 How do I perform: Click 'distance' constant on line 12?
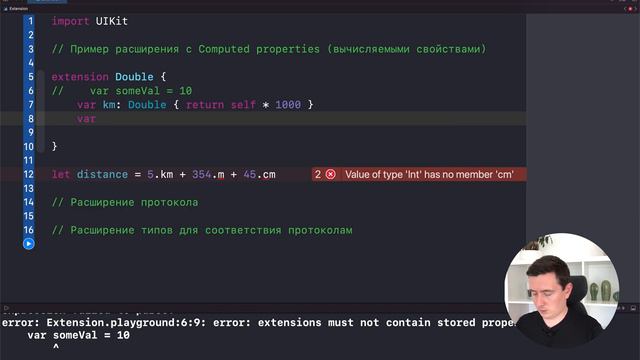[x=102, y=174]
